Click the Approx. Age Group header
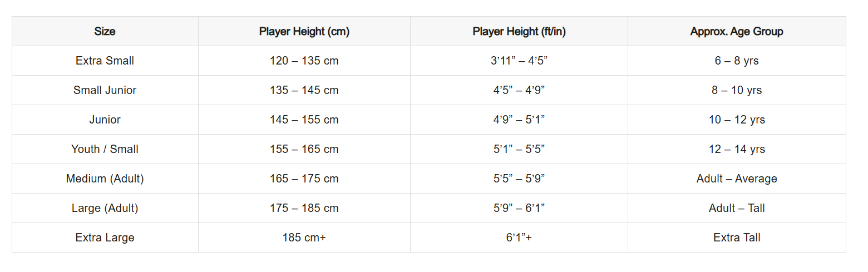 click(x=736, y=31)
